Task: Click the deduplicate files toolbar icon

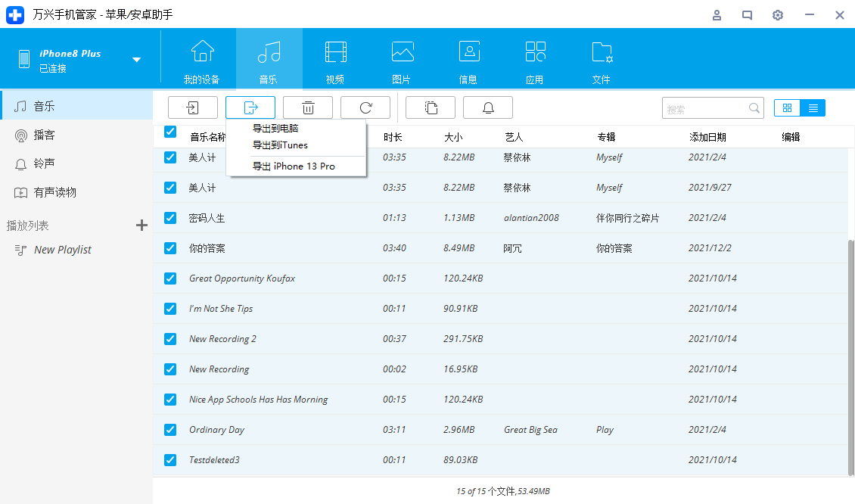Action: point(431,107)
